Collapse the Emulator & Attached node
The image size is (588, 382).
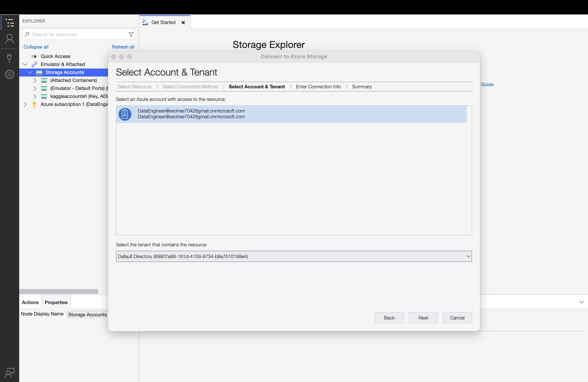[25, 64]
